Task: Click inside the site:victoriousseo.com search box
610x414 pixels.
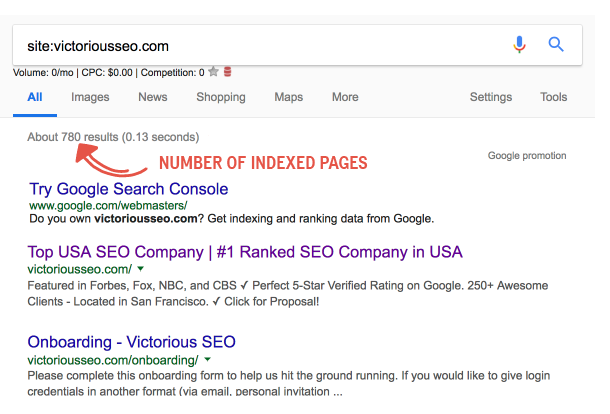Action: [x=250, y=45]
